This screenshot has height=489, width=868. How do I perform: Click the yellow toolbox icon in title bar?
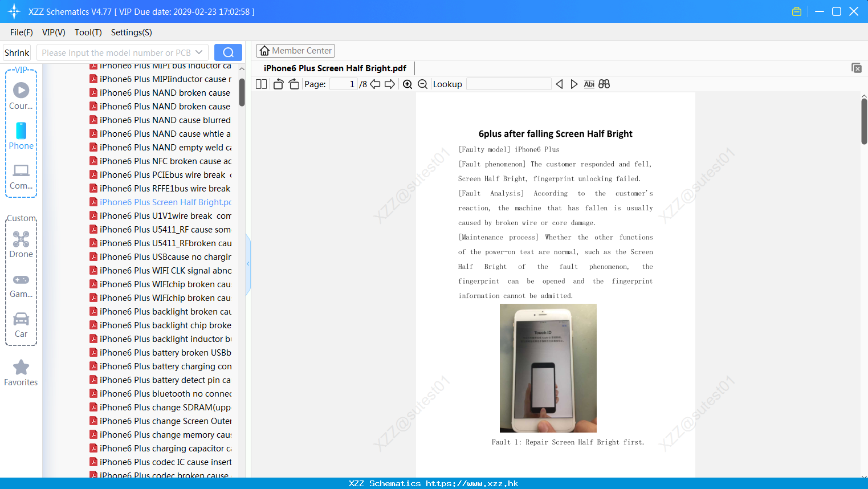(797, 11)
